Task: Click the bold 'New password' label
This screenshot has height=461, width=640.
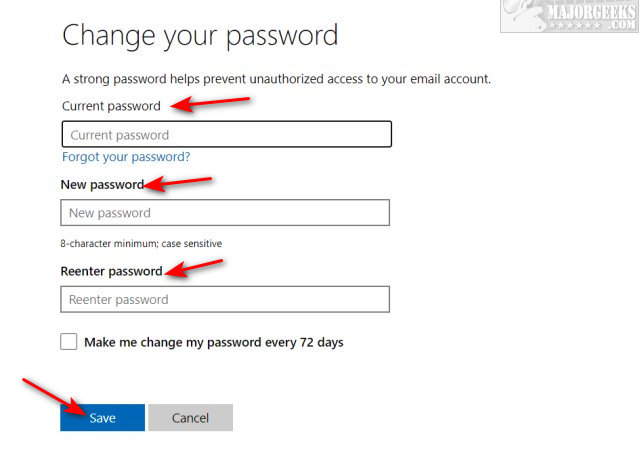Action: 101,184
